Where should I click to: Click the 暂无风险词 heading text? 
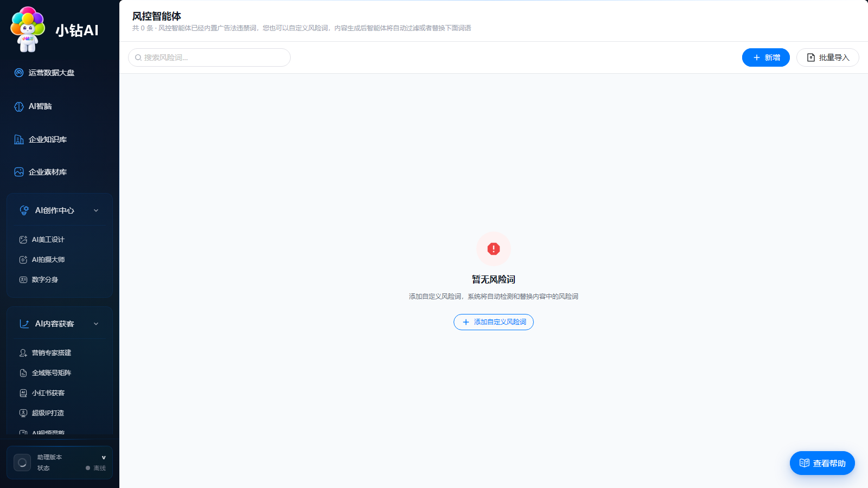[x=494, y=279]
